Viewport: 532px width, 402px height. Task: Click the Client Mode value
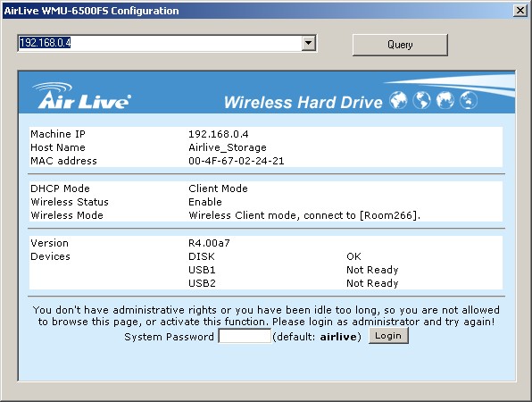point(218,188)
